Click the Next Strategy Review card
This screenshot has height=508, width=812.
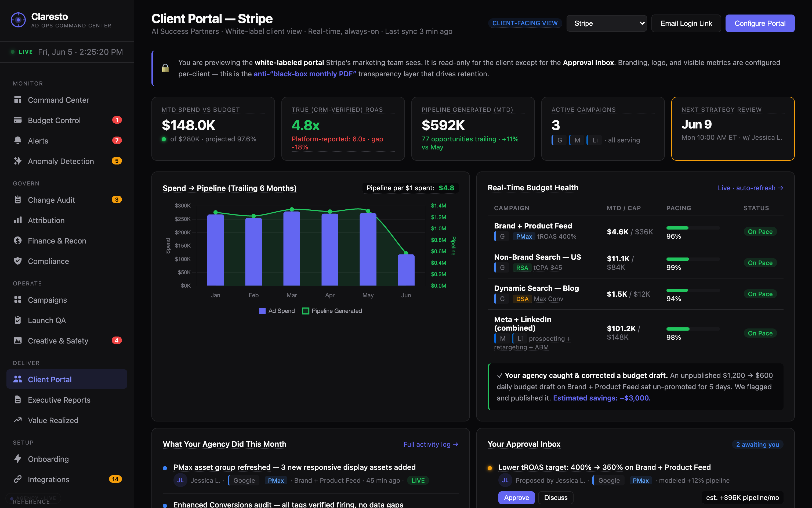tap(733, 129)
